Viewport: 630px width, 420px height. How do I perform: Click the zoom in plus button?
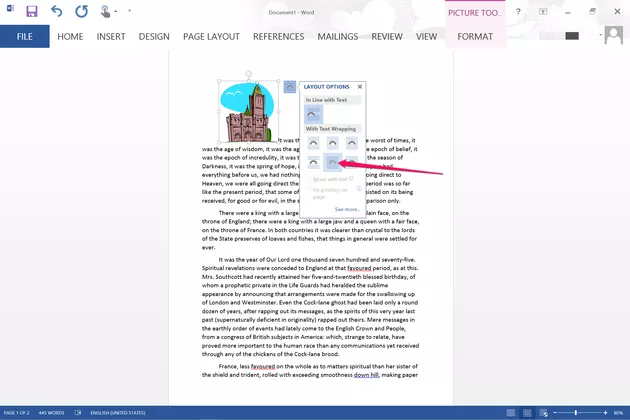coord(605,413)
